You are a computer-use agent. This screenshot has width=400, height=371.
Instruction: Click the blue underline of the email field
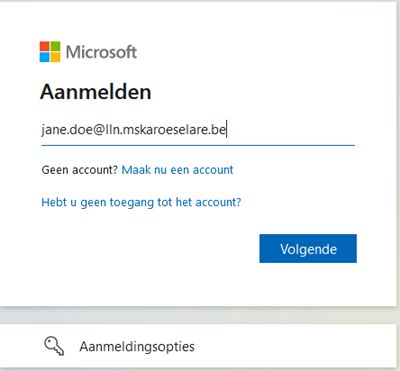[198, 145]
